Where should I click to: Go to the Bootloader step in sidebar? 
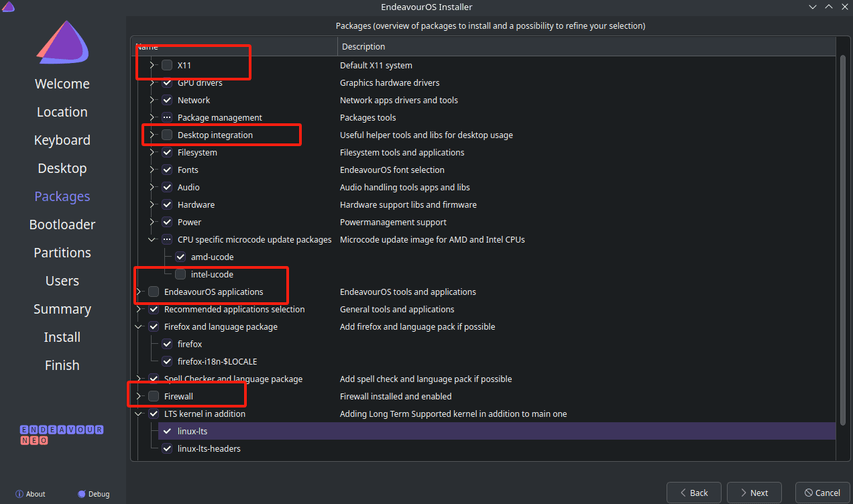pos(62,225)
